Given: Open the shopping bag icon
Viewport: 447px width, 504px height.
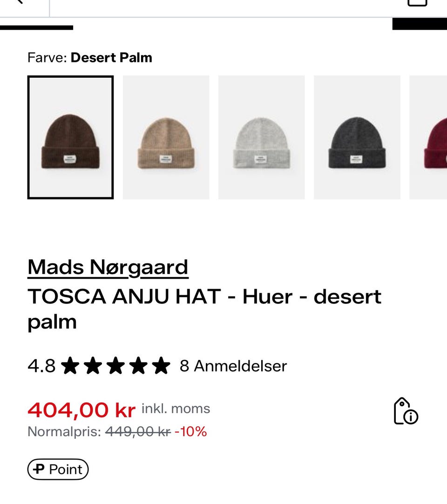Looking at the screenshot, I should pos(417,2).
